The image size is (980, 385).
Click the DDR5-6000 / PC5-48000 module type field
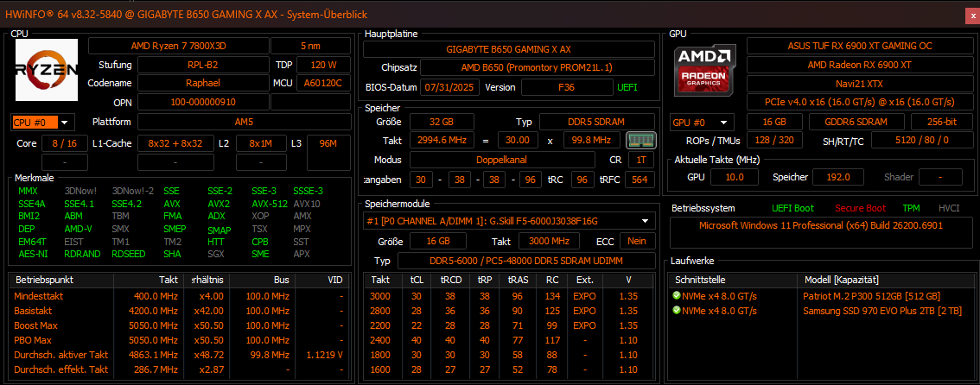click(x=525, y=261)
